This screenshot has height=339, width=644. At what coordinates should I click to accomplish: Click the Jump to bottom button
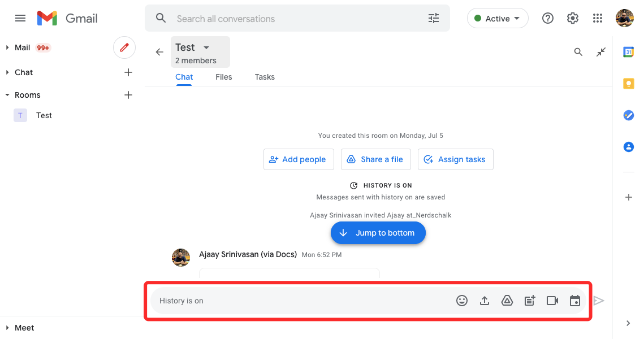pos(378,233)
